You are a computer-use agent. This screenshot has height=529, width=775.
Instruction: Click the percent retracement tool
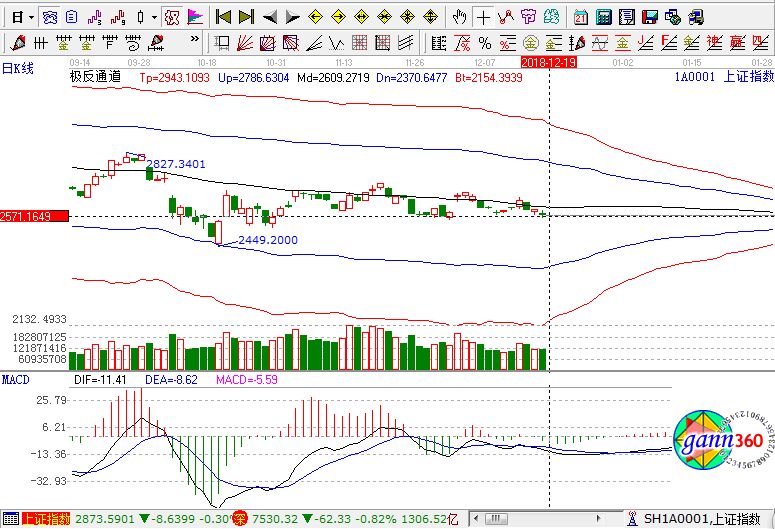pyautogui.click(x=484, y=43)
